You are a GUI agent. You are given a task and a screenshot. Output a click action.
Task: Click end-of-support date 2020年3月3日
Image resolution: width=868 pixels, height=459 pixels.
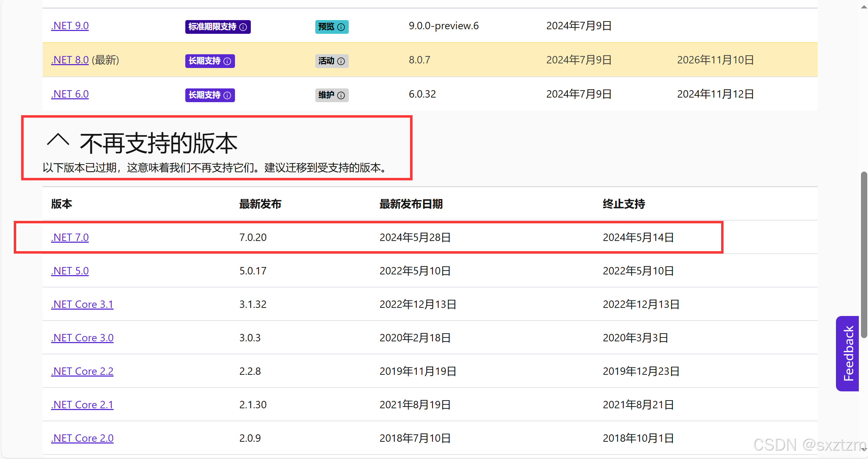pos(635,338)
